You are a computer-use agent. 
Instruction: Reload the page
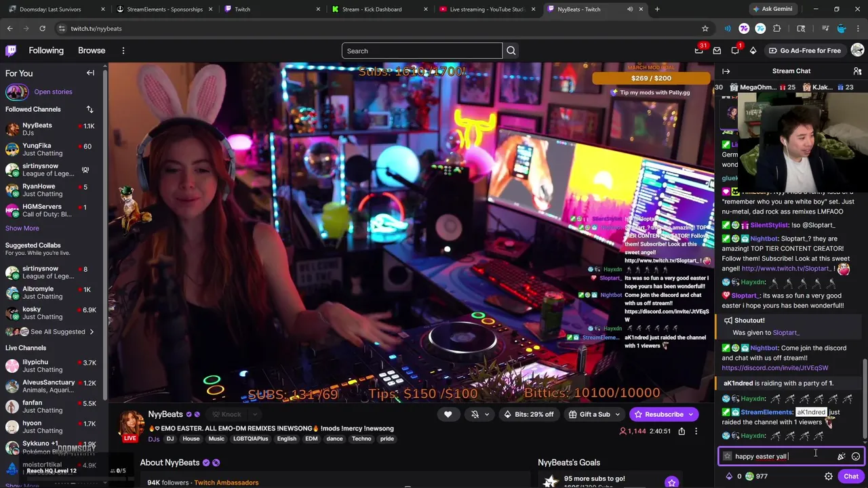coord(42,28)
